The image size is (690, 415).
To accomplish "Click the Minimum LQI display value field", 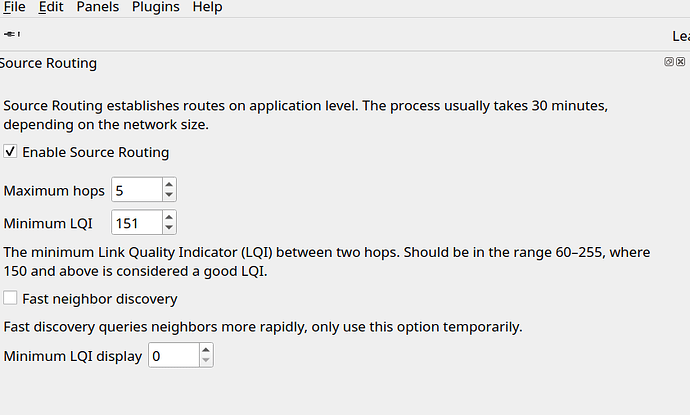I will coord(174,355).
